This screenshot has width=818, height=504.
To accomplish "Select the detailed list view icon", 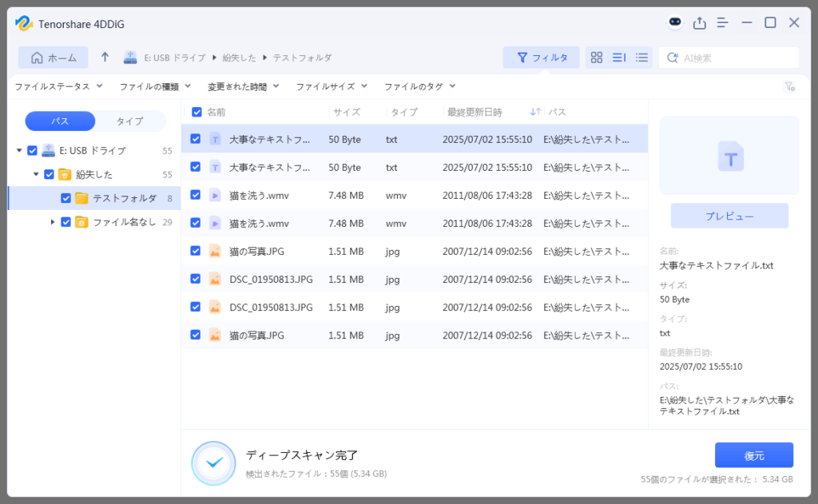I will pyautogui.click(x=618, y=58).
